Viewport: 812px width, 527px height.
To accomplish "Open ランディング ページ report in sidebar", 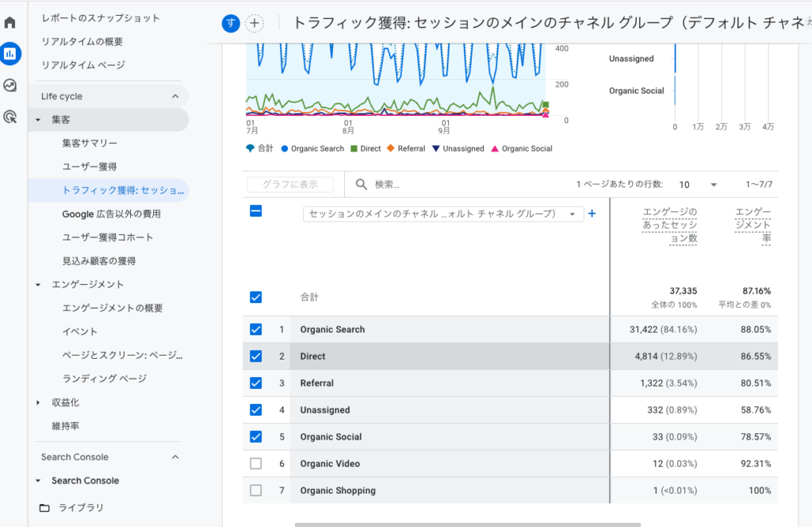I will [104, 379].
